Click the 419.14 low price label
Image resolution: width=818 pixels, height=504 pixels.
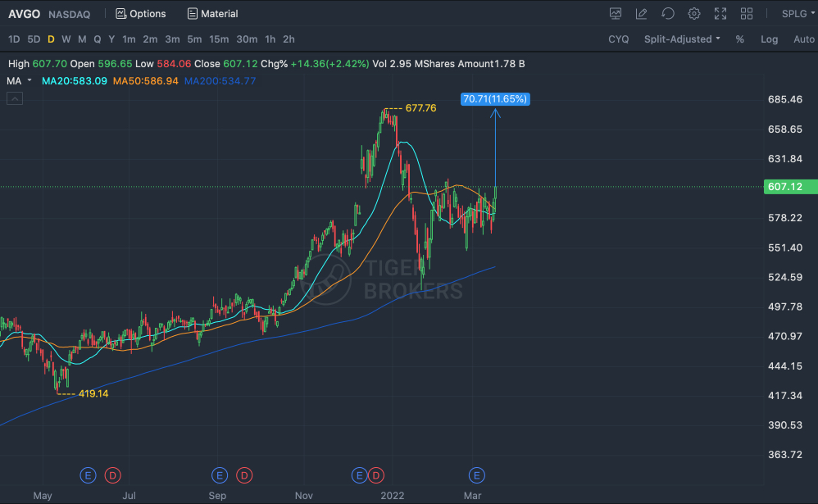pos(93,393)
